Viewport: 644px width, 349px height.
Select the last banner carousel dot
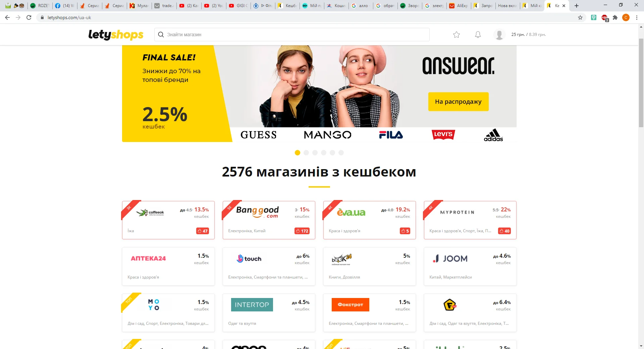click(341, 153)
